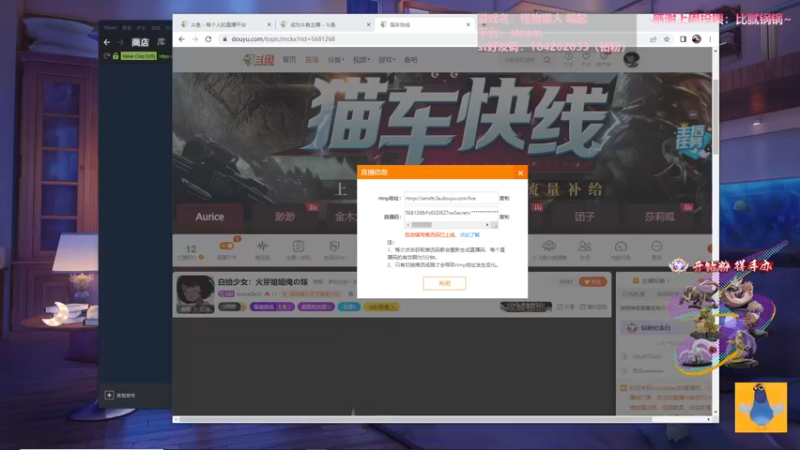
Task: Share this page via Chrome share icon
Action: tap(653, 39)
